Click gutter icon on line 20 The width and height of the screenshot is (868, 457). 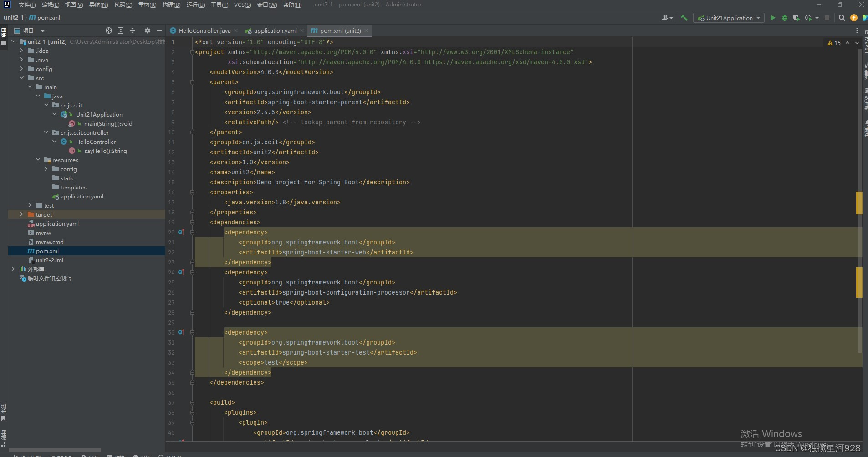(181, 232)
